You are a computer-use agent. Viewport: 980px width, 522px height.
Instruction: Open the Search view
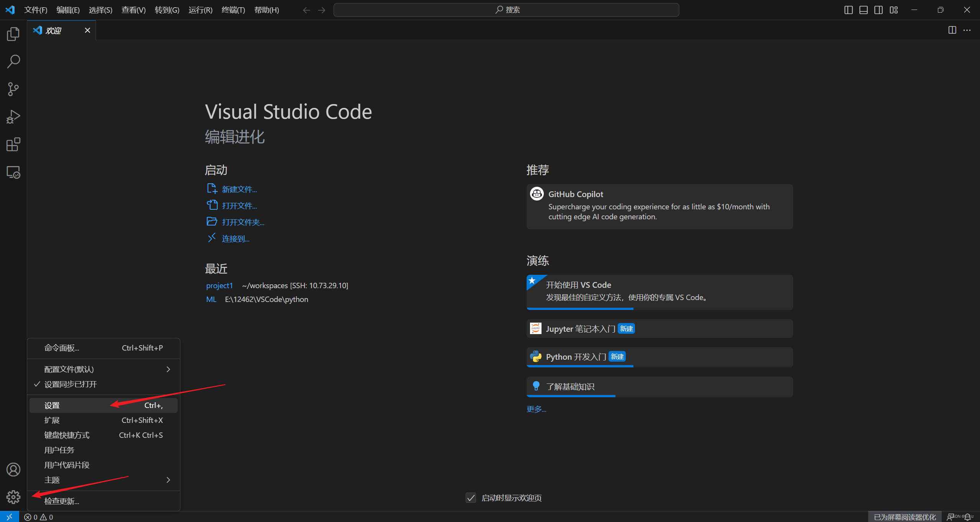[x=13, y=61]
